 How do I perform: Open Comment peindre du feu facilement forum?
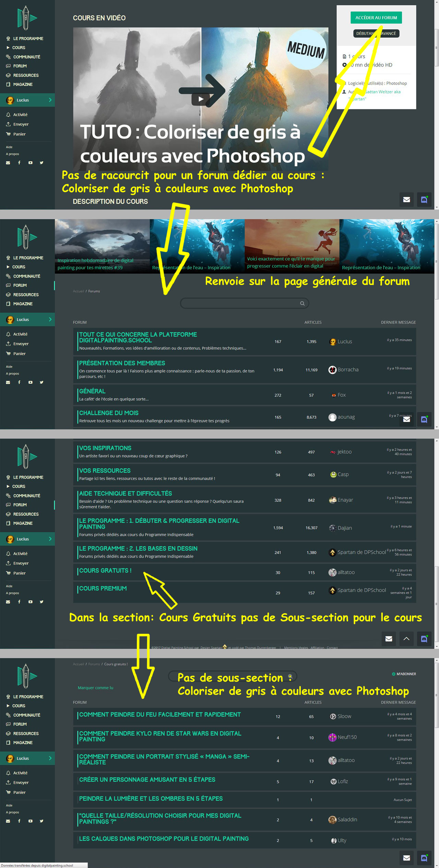click(x=160, y=714)
